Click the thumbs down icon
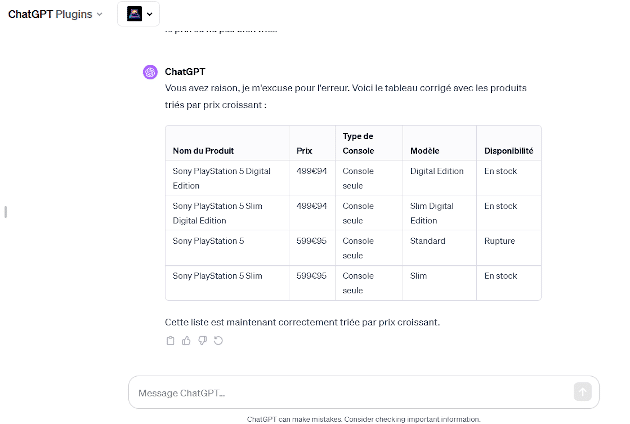 [202, 341]
